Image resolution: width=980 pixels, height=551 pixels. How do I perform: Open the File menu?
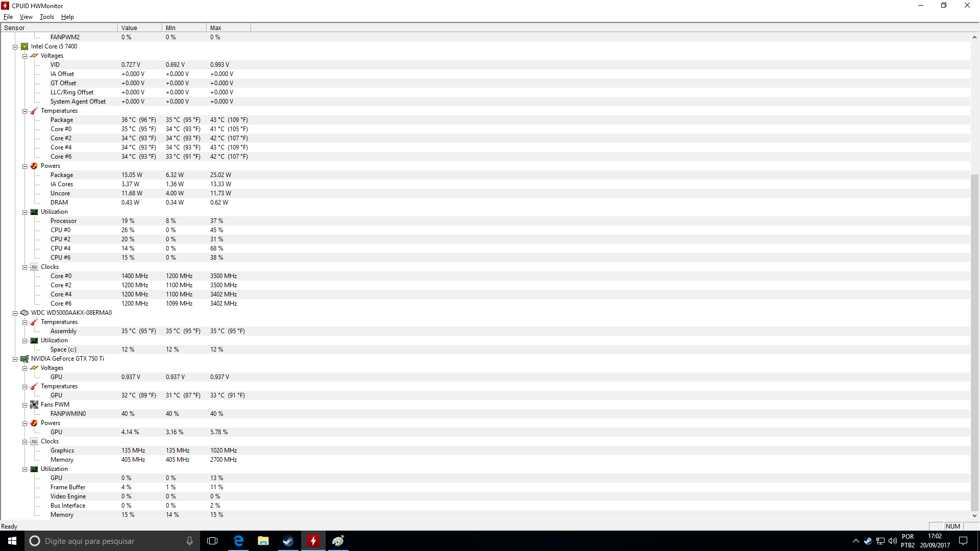tap(8, 17)
